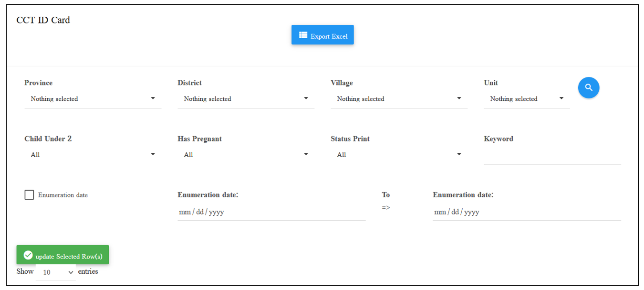Click the start Enumeration date field
Image resolution: width=644 pixels, height=290 pixels.
click(x=271, y=212)
